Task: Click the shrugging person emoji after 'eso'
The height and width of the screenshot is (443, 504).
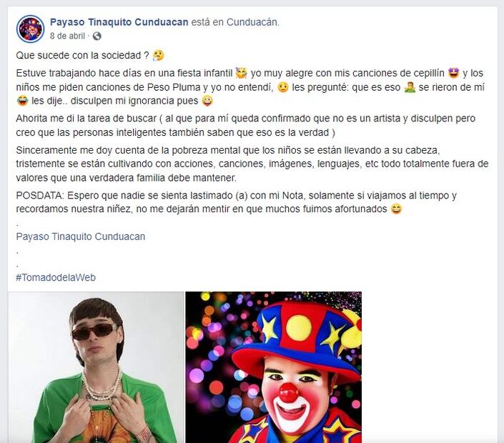Action: [x=410, y=87]
